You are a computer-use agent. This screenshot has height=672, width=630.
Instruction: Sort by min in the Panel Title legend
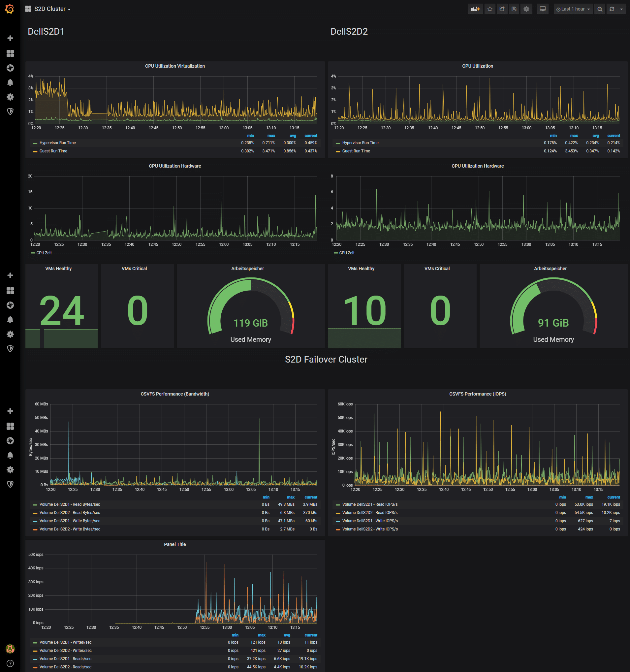pos(235,635)
